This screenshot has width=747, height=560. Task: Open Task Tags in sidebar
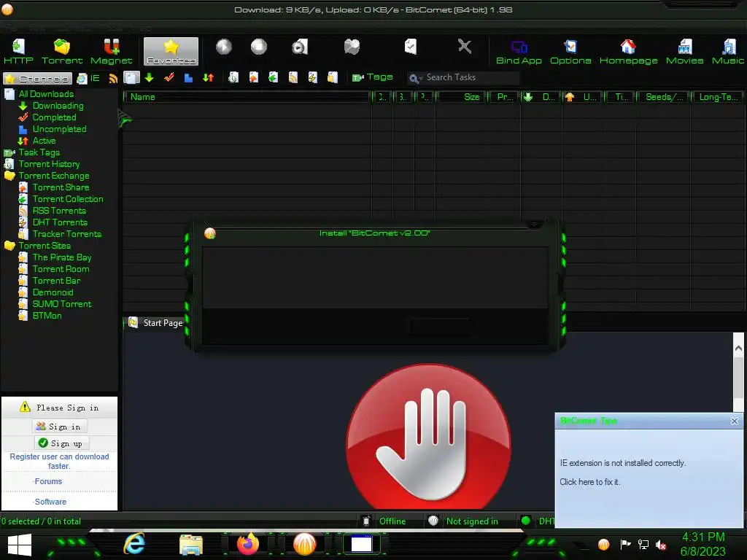39,152
